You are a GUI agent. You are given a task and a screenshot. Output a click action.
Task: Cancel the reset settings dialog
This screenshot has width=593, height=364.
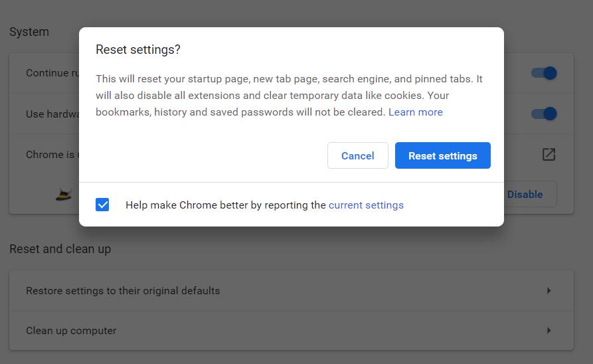click(358, 155)
